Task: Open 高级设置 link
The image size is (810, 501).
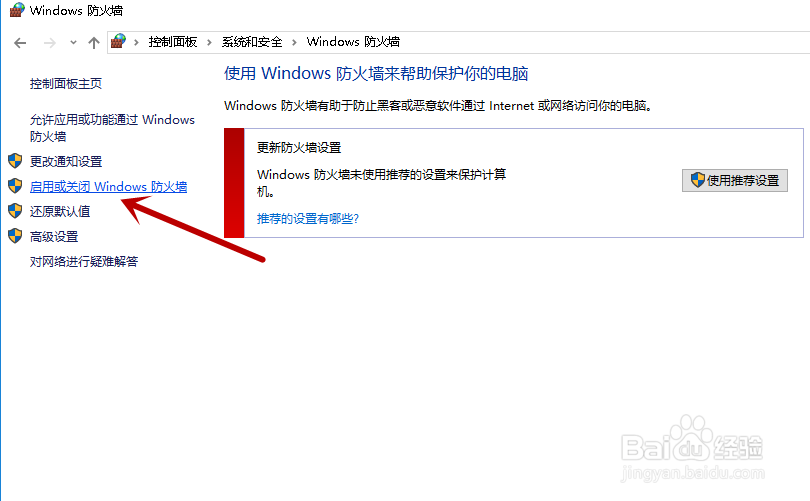Action: (x=54, y=237)
